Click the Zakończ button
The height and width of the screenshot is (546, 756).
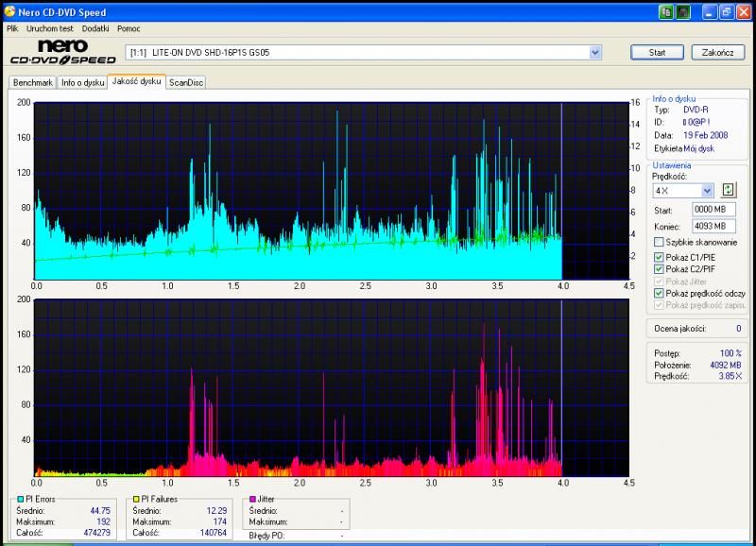(x=718, y=52)
